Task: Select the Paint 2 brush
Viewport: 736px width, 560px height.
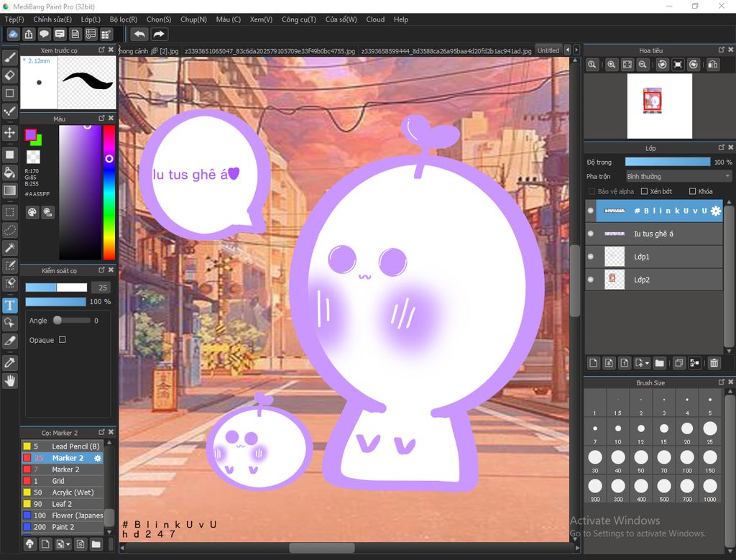Action: (63, 527)
